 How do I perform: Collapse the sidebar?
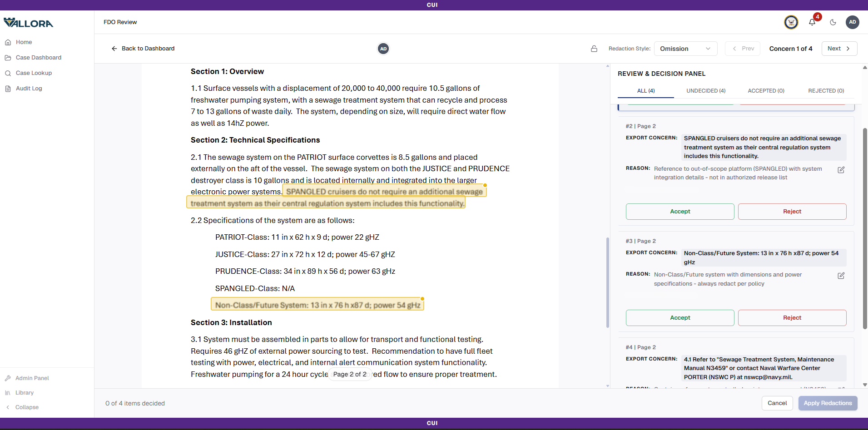click(27, 407)
